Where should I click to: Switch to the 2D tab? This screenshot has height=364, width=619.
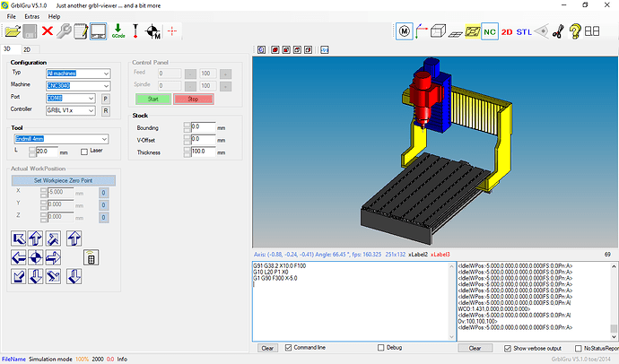(x=27, y=48)
